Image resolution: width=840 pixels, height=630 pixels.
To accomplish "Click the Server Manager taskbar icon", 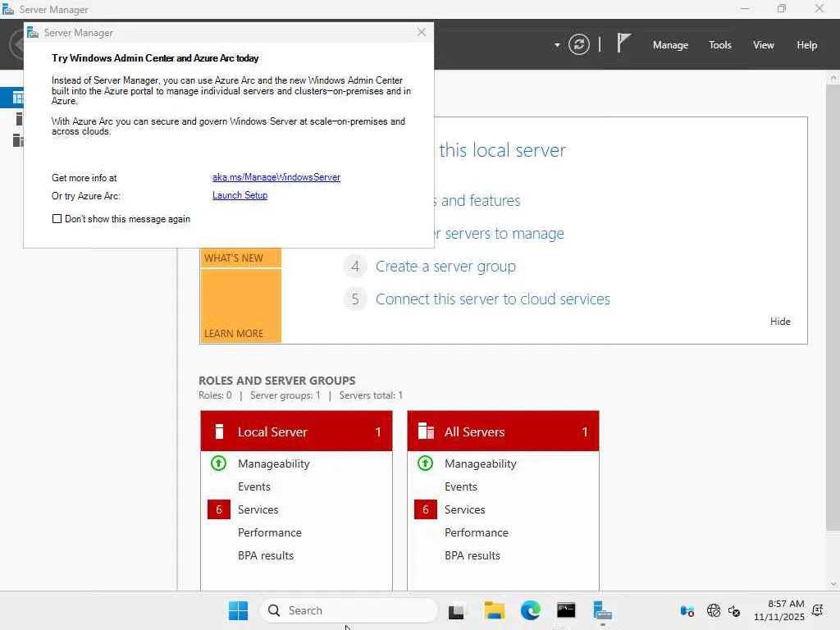I will 602,610.
